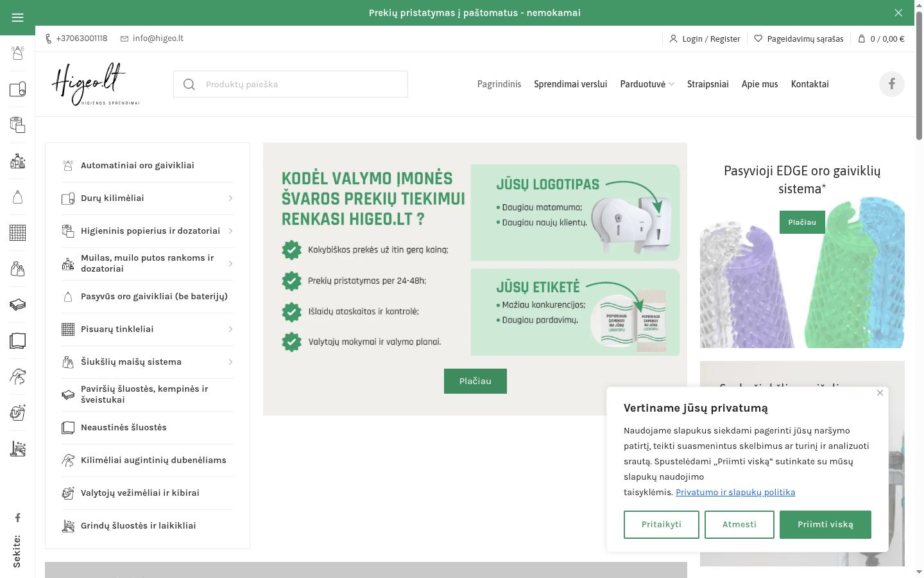This screenshot has width=924, height=578.
Task: Open the Straipsniai menu item
Action: coord(708,84)
